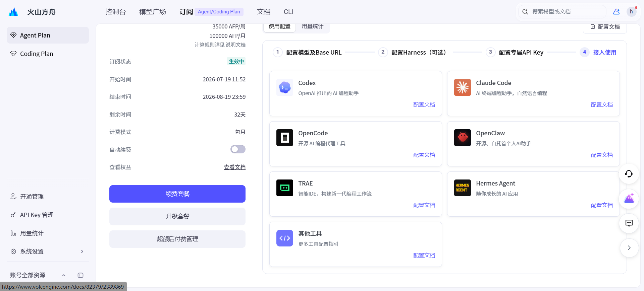
Task: Expand the floating right chevron button
Action: pos(629,248)
